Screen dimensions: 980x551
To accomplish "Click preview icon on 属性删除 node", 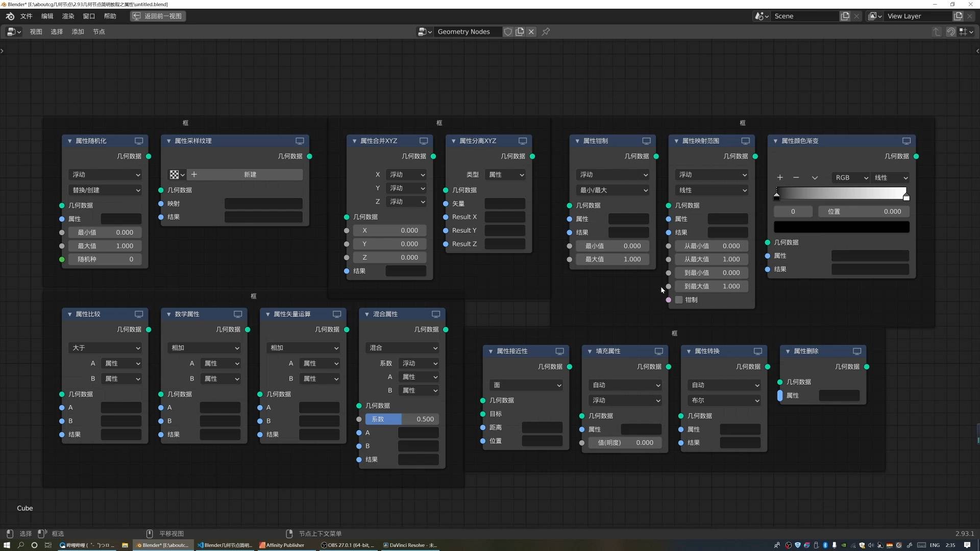I will 857,351.
